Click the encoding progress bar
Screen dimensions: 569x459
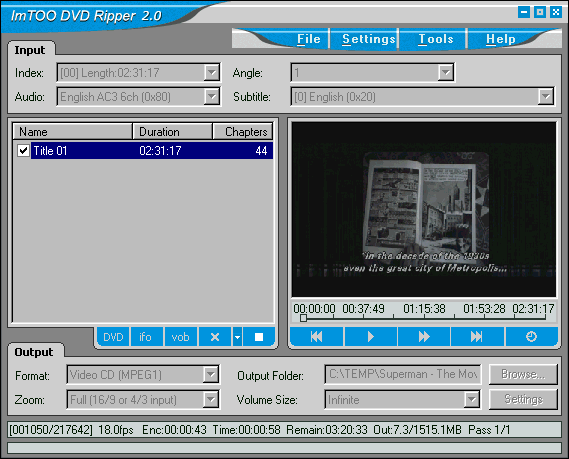[284, 448]
